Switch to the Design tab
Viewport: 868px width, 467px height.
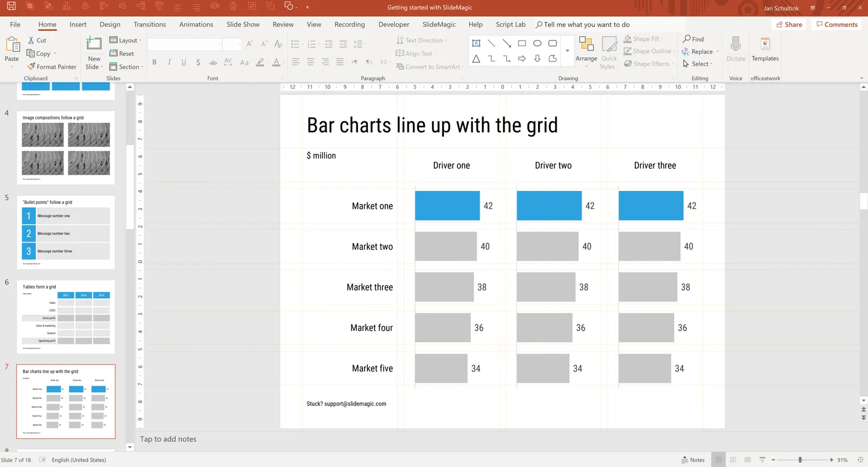click(110, 24)
